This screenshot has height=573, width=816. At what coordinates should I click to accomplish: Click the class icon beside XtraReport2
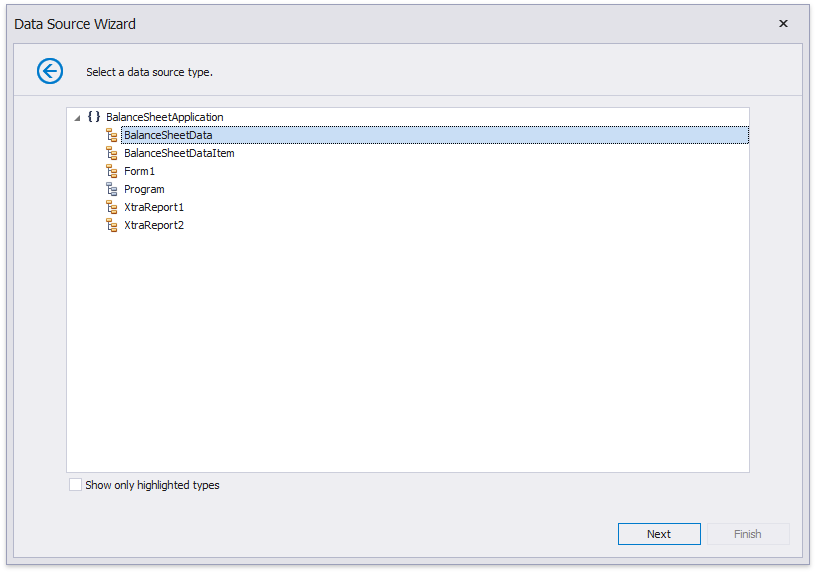coord(111,225)
